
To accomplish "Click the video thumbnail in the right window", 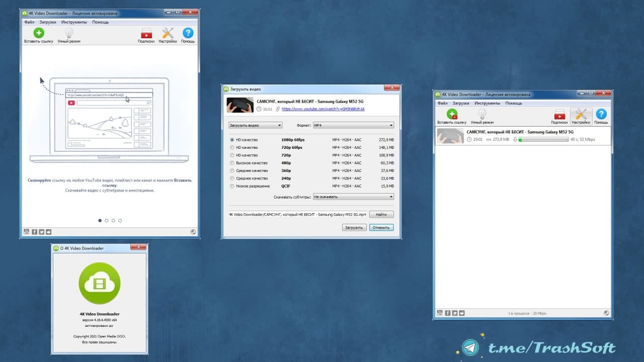I will pos(450,136).
